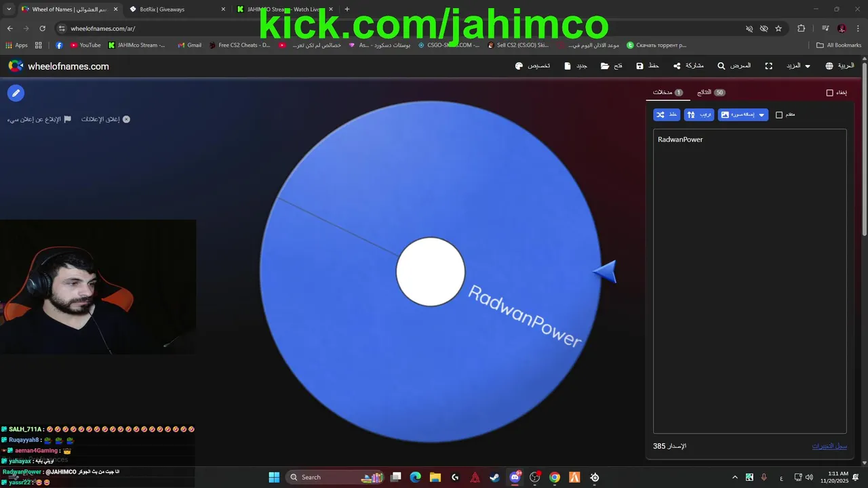Sort entries with the ترتيب button
This screenshot has height=488, width=868.
[x=699, y=115]
